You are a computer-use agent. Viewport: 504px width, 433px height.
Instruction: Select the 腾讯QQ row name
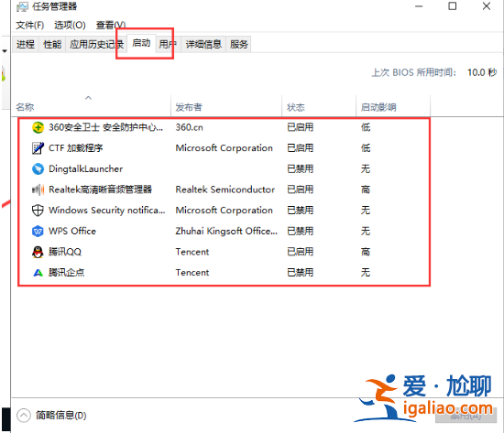coord(65,252)
